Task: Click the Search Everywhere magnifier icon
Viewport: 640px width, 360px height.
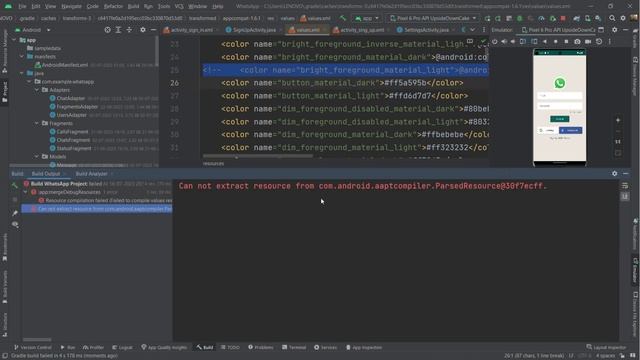Action: 612,18
